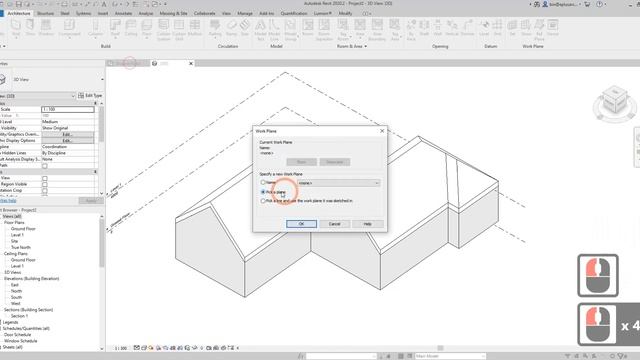640x360 pixels.
Task: Choose the Model Line tool
Action: 274,29
